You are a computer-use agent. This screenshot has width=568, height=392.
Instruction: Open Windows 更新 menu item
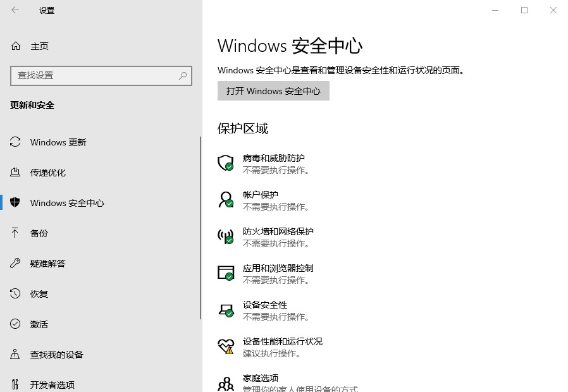click(100, 142)
